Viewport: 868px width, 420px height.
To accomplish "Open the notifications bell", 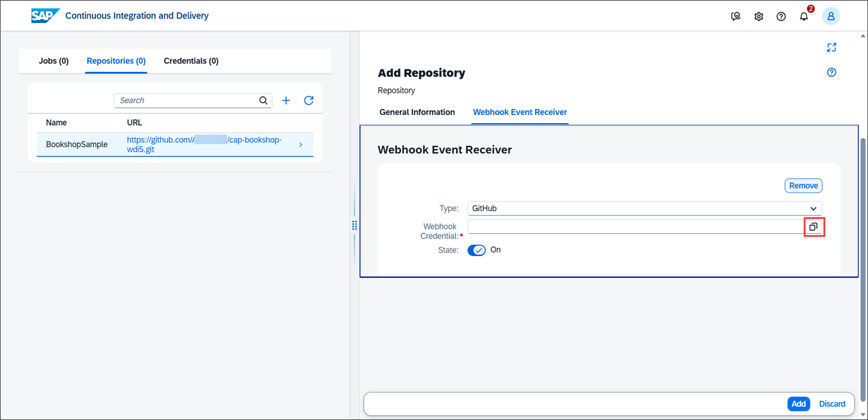I will pos(804,17).
